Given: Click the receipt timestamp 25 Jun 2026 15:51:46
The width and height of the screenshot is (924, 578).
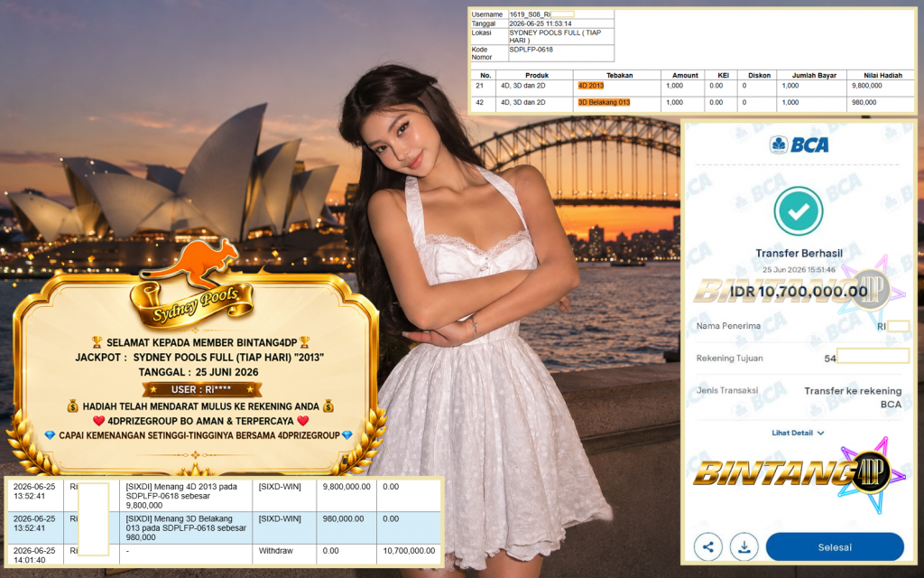Looking at the screenshot, I should 799,269.
